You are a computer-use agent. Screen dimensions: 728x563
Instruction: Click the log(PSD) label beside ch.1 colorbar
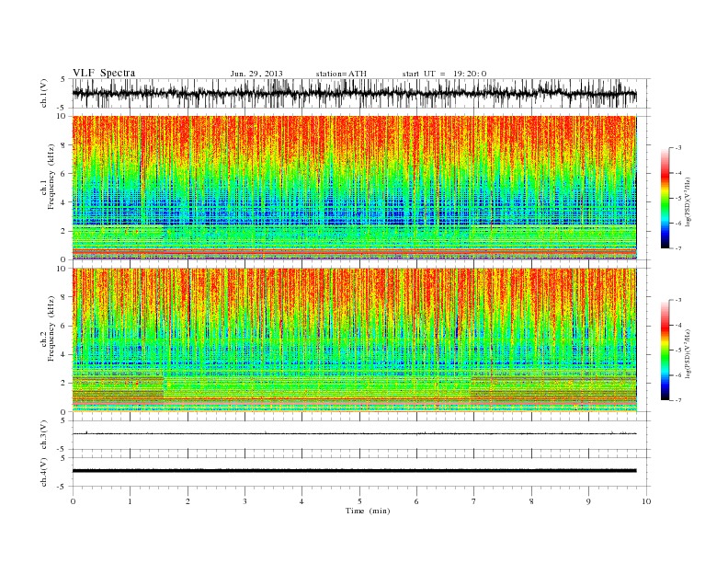click(x=688, y=201)
